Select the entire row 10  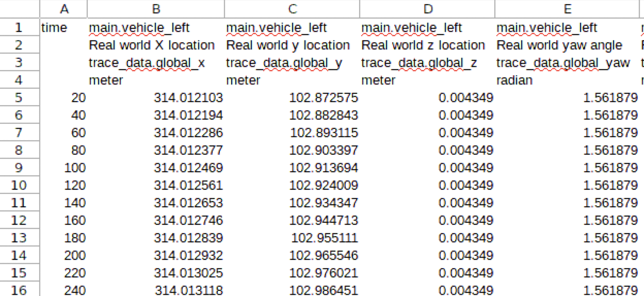(19, 185)
